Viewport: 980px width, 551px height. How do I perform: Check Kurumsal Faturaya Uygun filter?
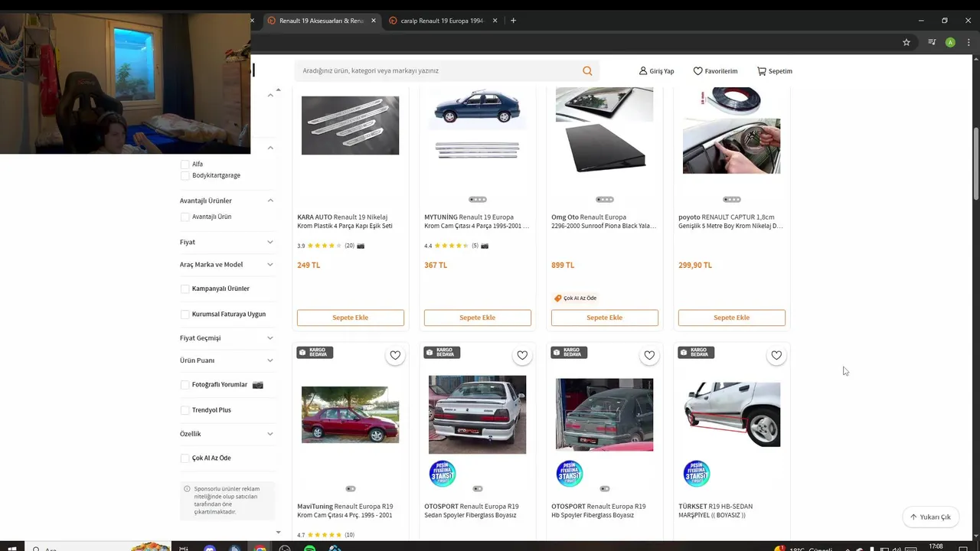click(x=185, y=314)
